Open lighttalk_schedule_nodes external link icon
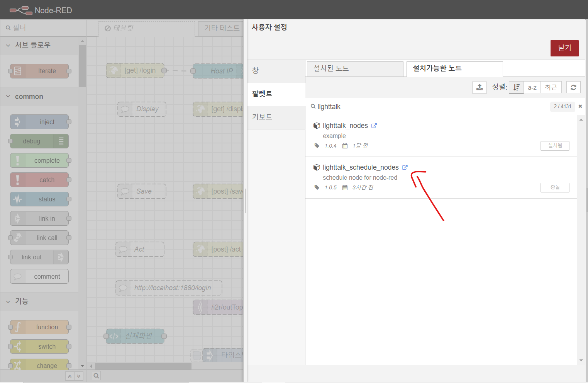Screen dimensions: 588x383 pos(405,167)
